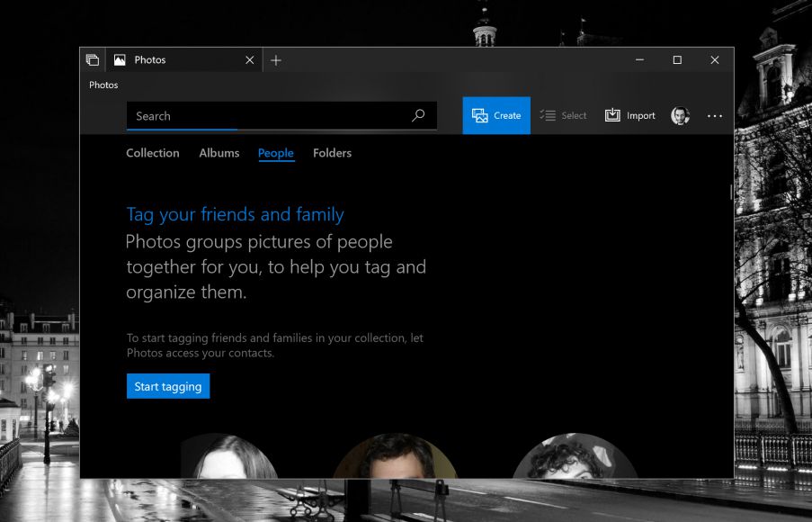The width and height of the screenshot is (812, 522).
Task: Click the Photos title text below the tab
Action: point(103,85)
